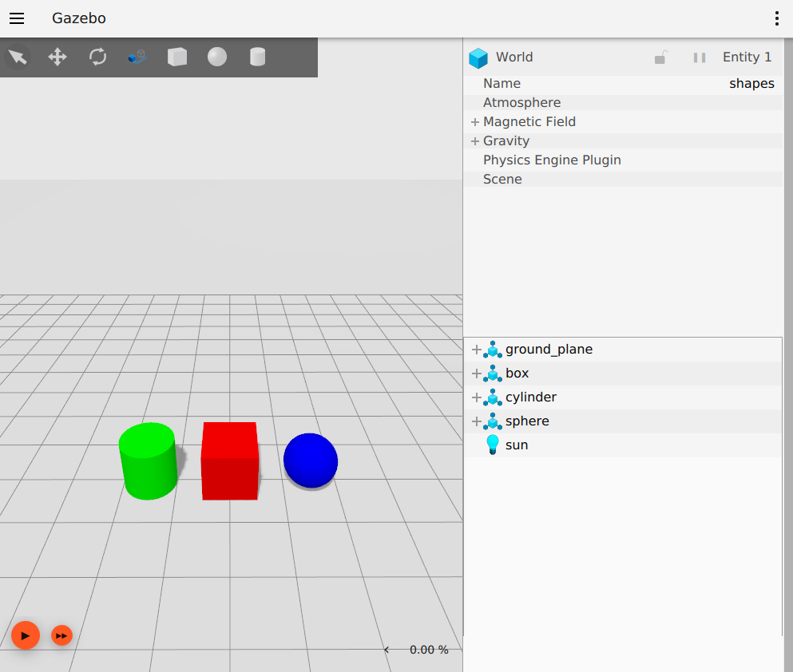Image resolution: width=793 pixels, height=672 pixels.
Task: Click the box model icon
Action: tap(493, 374)
